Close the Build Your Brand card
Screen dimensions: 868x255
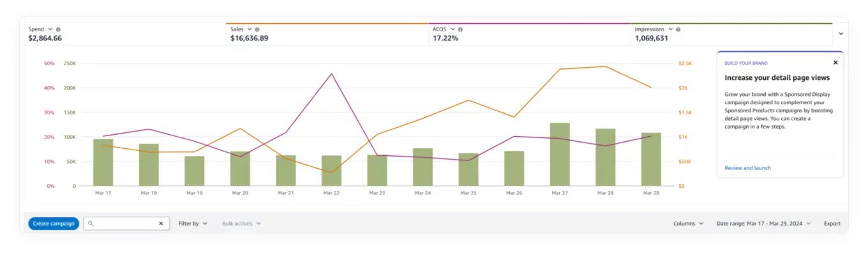click(x=835, y=63)
